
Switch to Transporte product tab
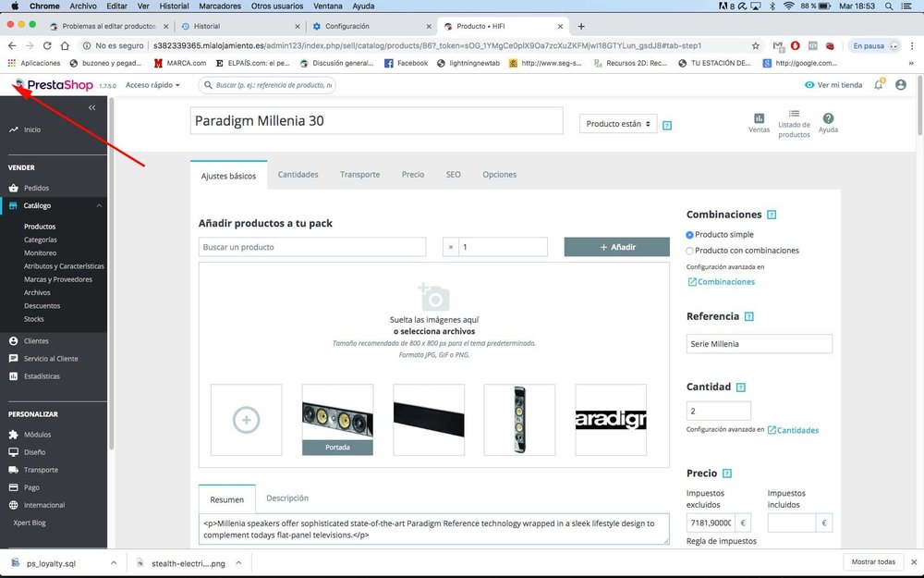[x=360, y=175]
